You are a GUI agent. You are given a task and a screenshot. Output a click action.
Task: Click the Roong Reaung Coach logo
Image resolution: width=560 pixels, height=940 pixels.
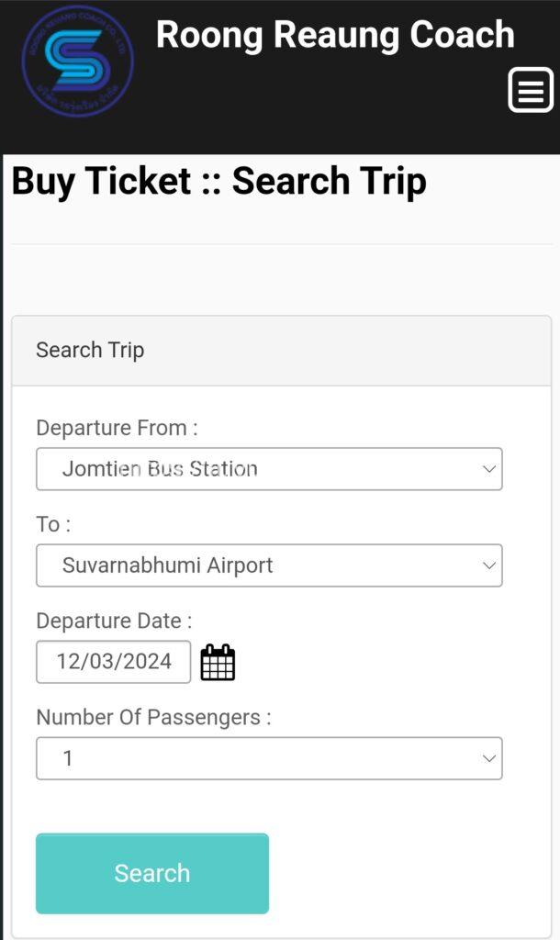[x=77, y=61]
